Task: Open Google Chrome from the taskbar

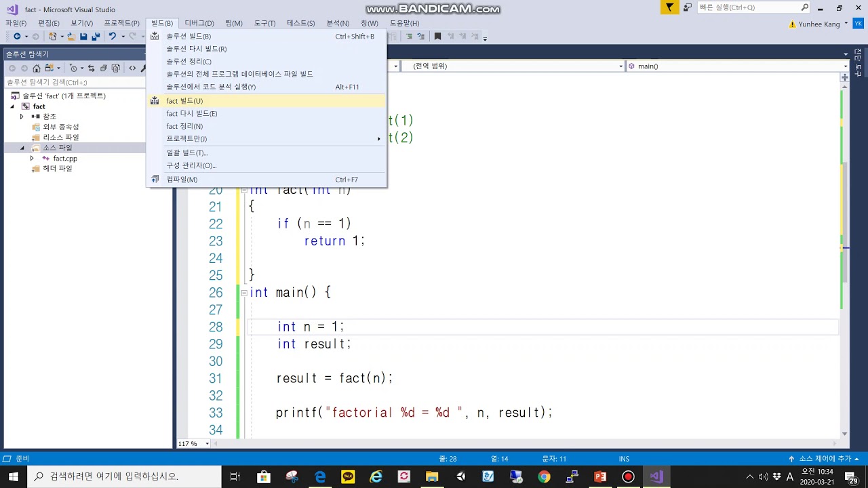Action: (x=544, y=476)
